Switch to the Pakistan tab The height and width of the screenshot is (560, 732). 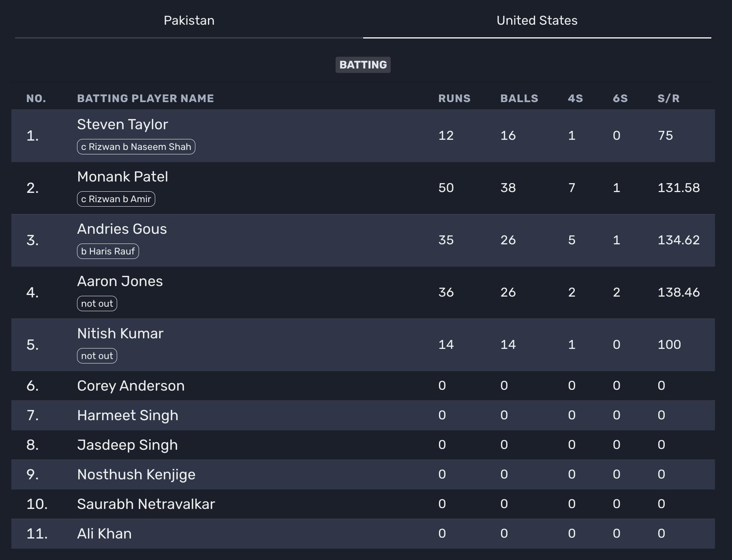pos(189,20)
